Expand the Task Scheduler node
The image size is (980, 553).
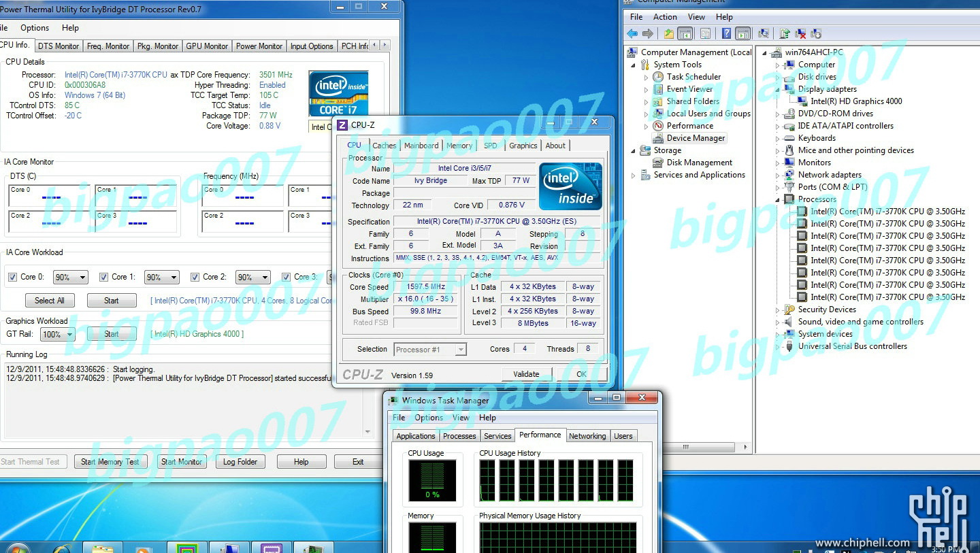click(647, 77)
